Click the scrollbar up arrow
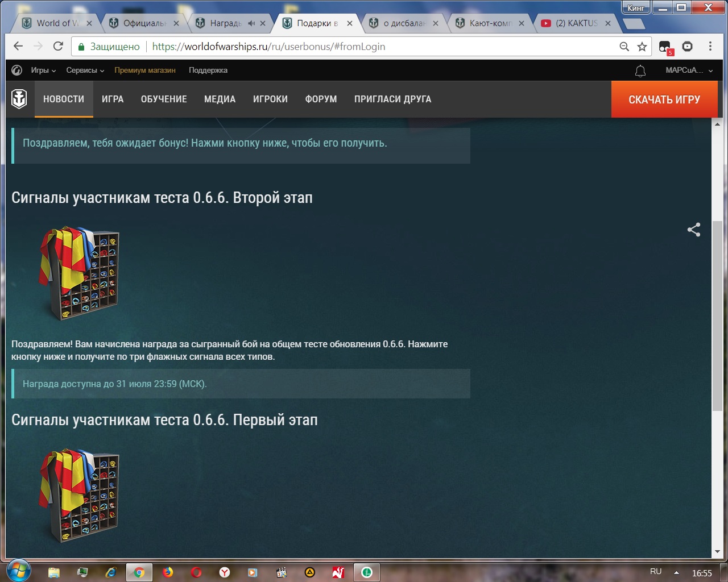The width and height of the screenshot is (728, 582). point(717,124)
